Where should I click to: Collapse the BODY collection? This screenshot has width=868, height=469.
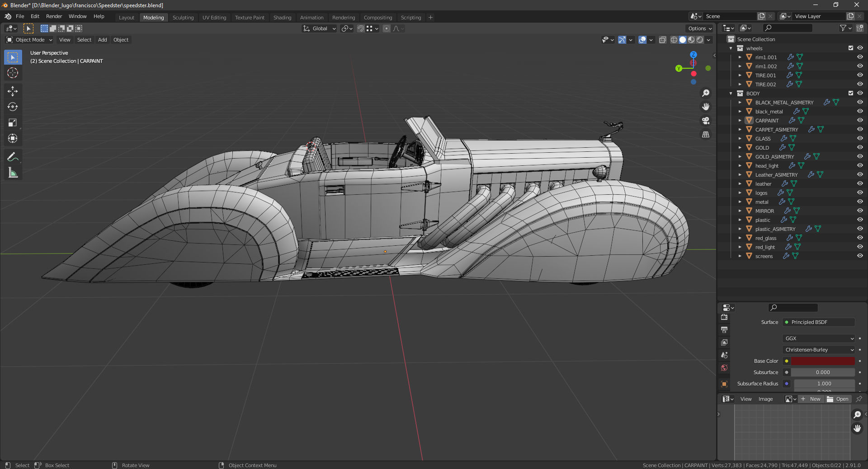point(731,94)
